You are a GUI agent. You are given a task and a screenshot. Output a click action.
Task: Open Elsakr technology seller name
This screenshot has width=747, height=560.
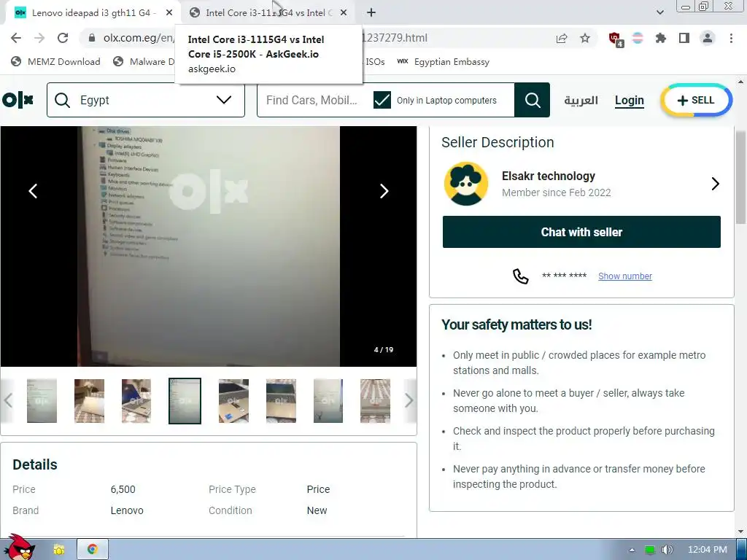pos(549,176)
